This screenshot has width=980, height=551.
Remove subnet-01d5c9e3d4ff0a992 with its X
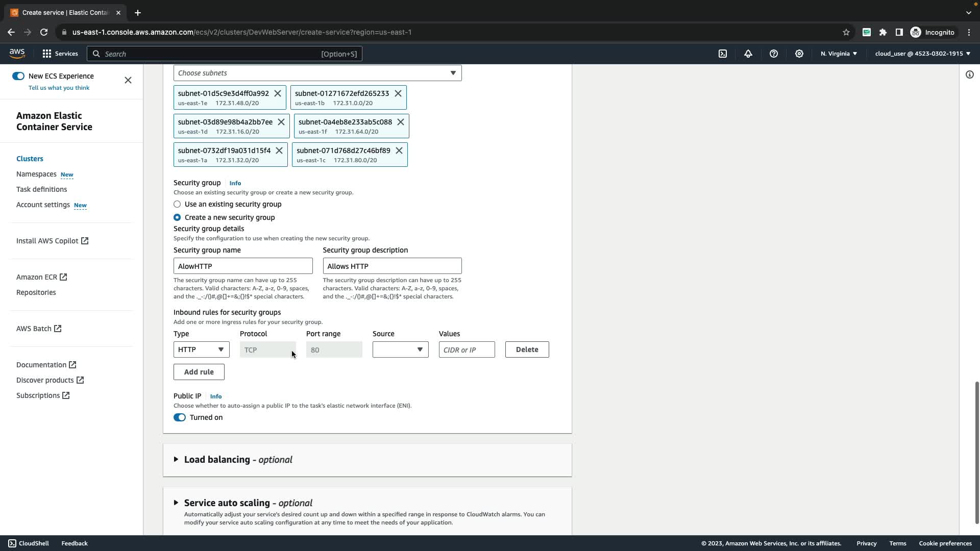pos(278,93)
